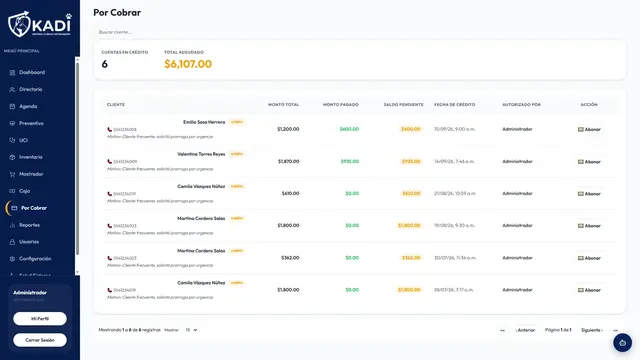The height and width of the screenshot is (360, 640).
Task: Click phone icon for Emilio Sosa Herrera
Action: tap(109, 129)
